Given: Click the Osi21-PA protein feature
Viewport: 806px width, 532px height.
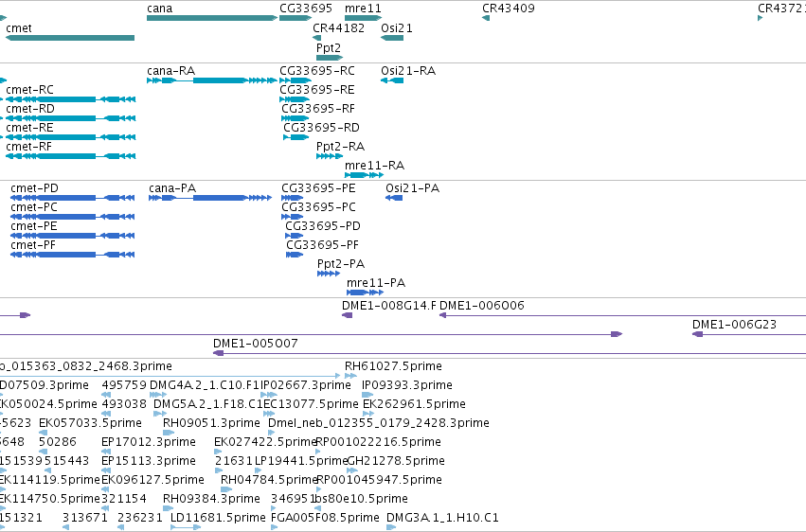Looking at the screenshot, I should [394, 198].
